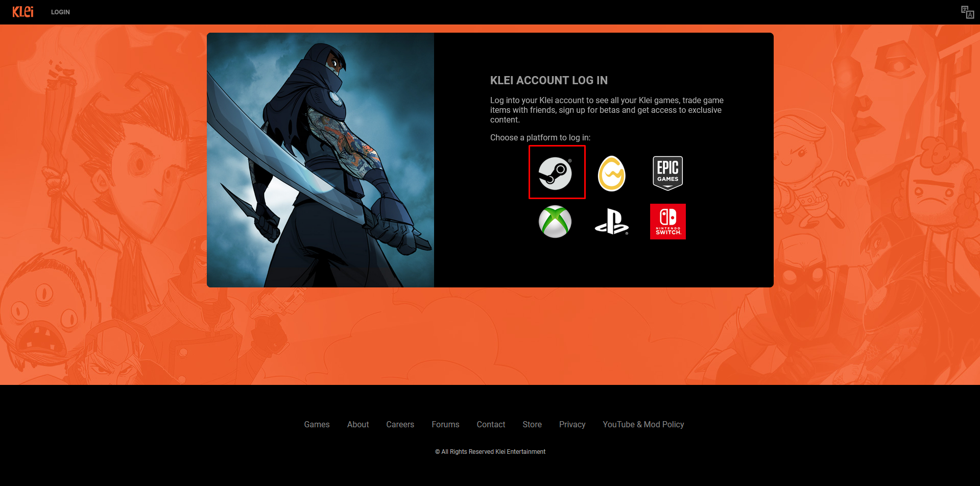Click the "Choose a platform to log in:" text
This screenshot has width=980, height=486.
[540, 137]
